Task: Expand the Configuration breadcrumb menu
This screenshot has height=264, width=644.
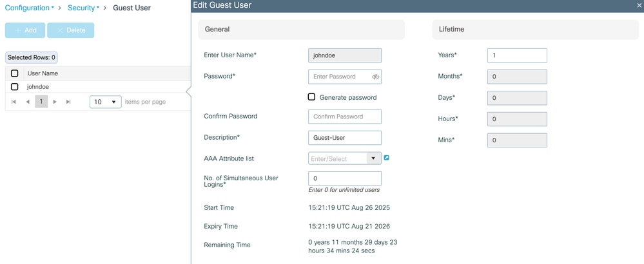Action: pos(30,8)
